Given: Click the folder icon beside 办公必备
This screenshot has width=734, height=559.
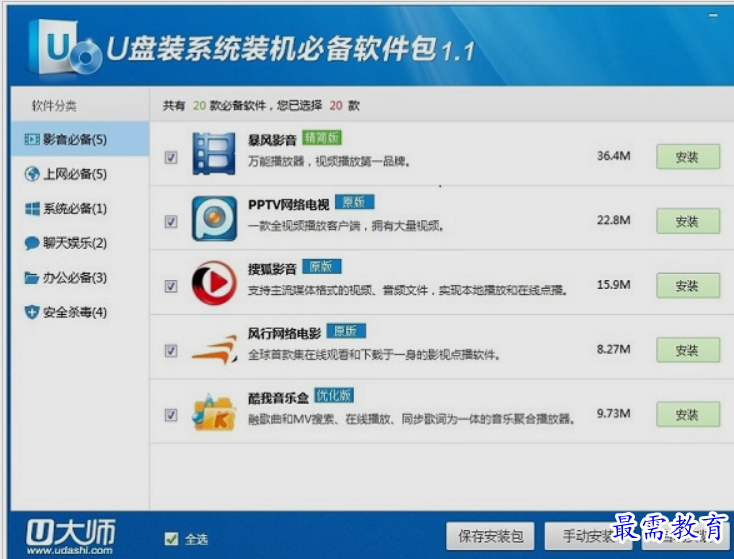Looking at the screenshot, I should (32, 278).
